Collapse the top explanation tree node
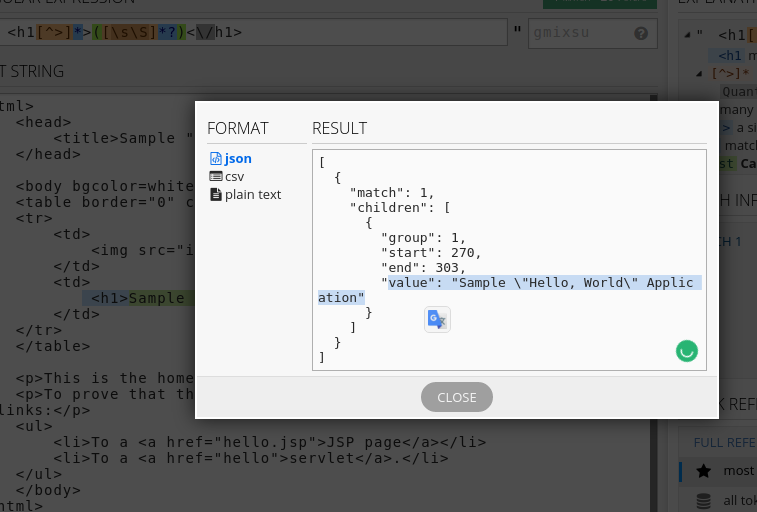This screenshot has height=512, width=757. point(687,35)
